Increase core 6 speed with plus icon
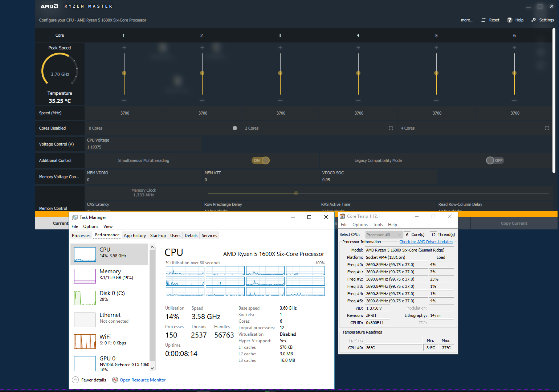 click(514, 48)
